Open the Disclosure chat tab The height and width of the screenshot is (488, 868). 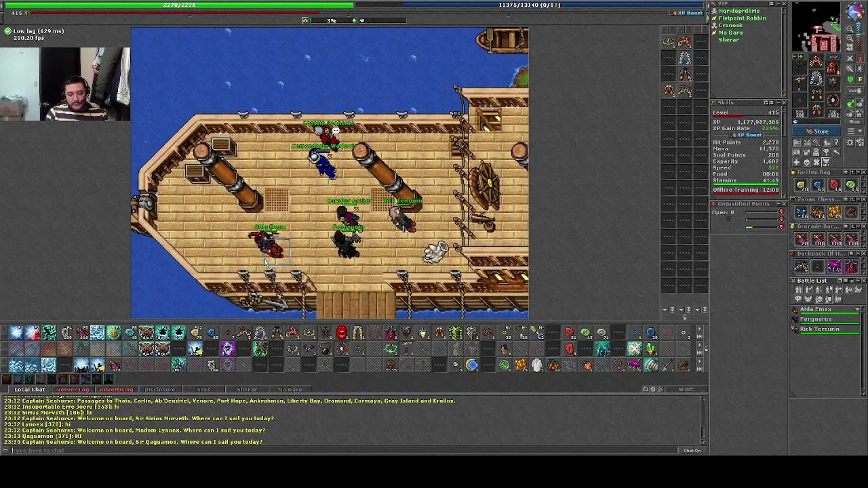[160, 389]
